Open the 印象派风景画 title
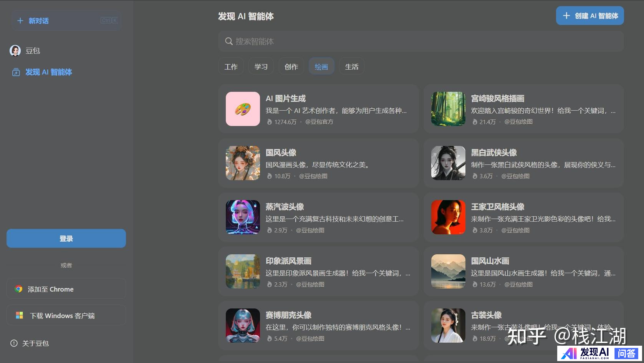 [x=288, y=261]
